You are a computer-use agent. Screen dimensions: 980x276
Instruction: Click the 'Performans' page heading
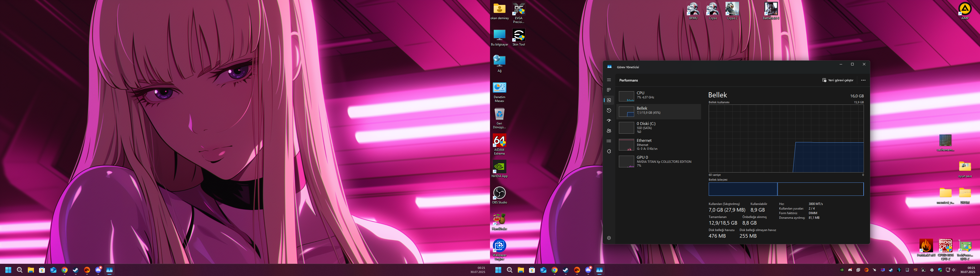pos(629,80)
